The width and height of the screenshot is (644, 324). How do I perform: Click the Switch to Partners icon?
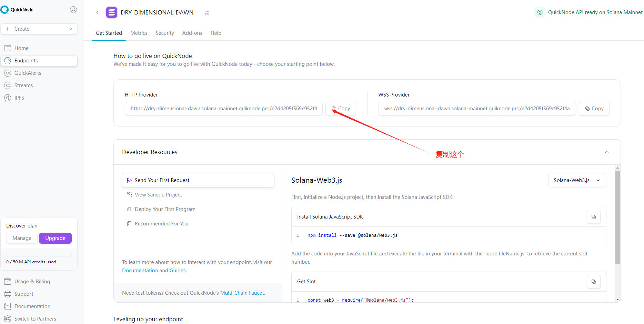[x=8, y=319]
